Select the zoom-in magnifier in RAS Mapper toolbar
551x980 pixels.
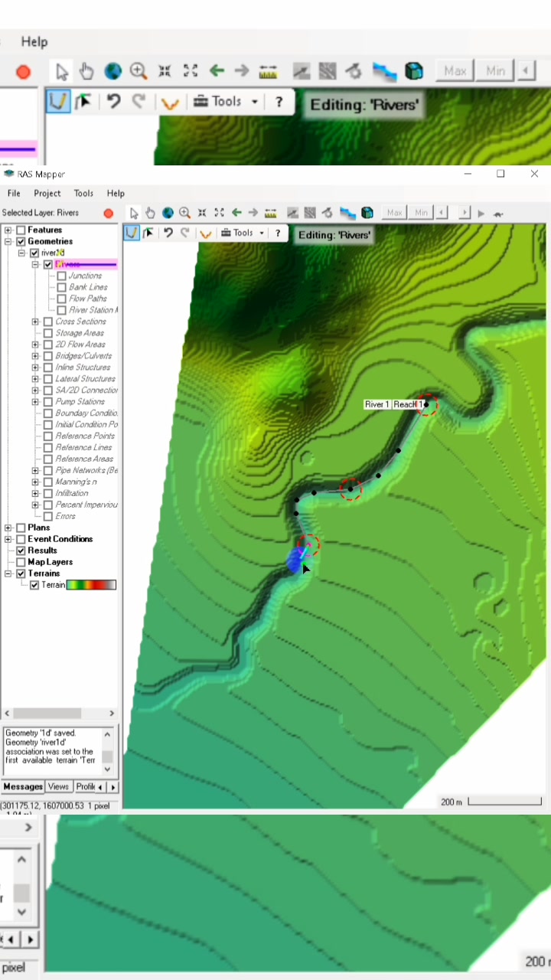click(x=184, y=213)
